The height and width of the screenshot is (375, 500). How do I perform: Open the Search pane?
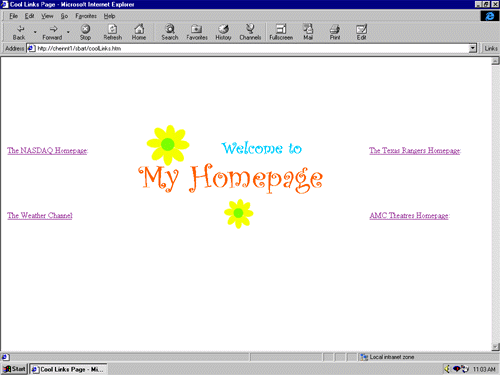click(x=170, y=32)
